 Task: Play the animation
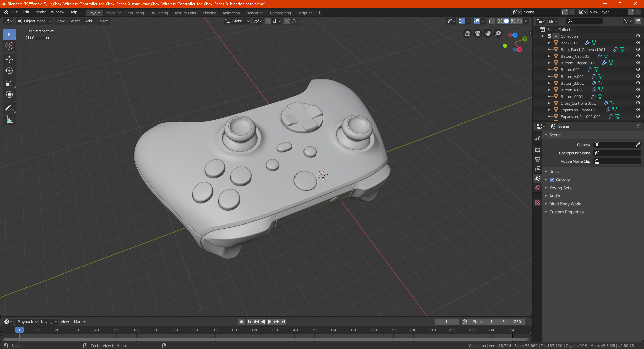pyautogui.click(x=270, y=322)
